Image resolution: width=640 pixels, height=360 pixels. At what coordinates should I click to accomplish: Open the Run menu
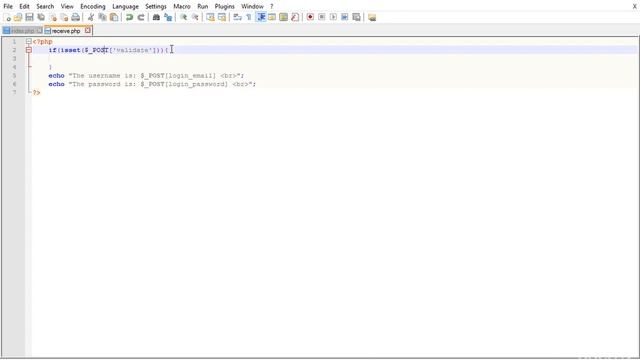click(202, 6)
